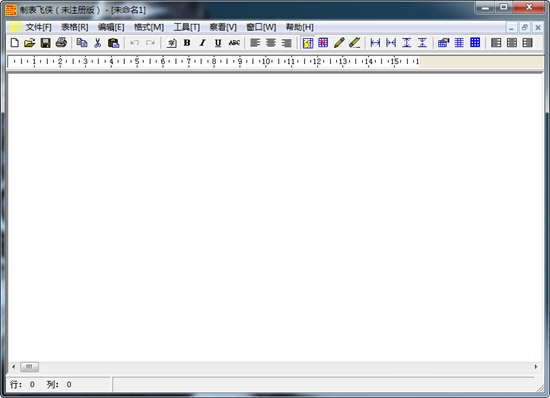
Task: Click the blue full grid table icon
Action: tap(475, 43)
